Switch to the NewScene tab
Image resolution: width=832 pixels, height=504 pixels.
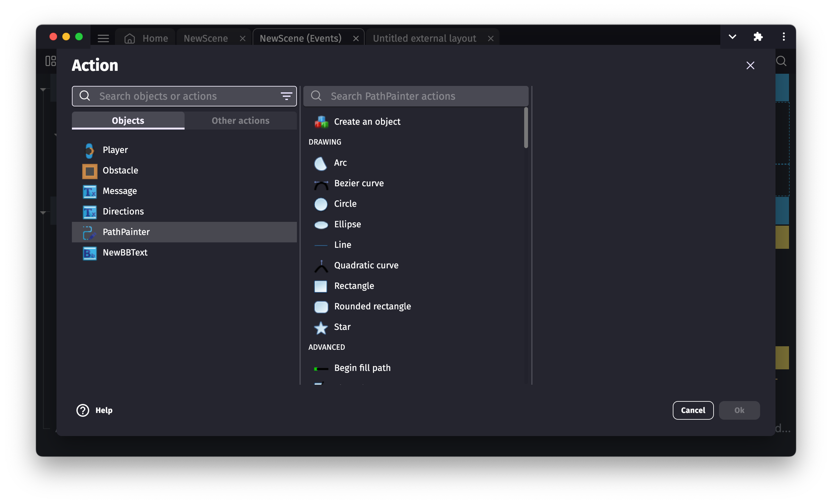[206, 38]
